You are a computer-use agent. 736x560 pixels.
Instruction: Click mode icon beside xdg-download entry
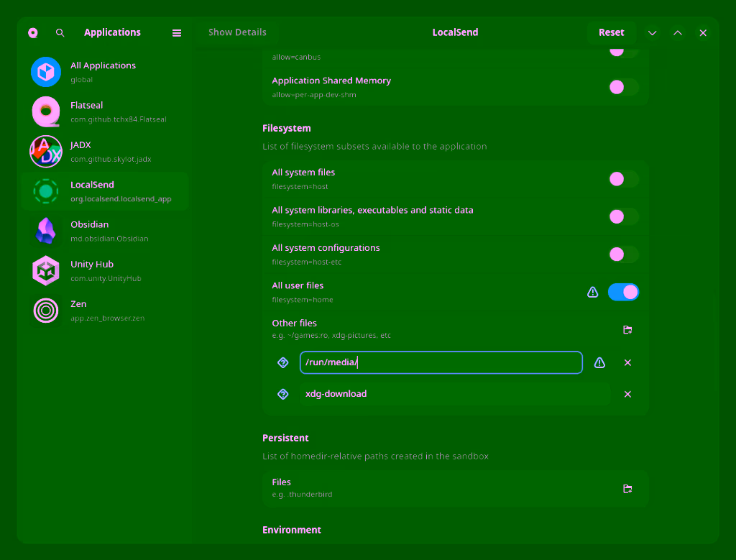pos(283,394)
